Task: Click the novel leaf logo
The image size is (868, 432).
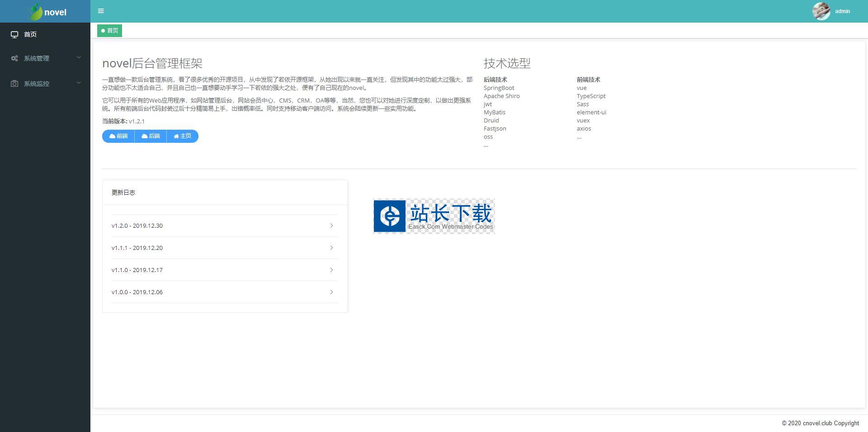Action: [35, 12]
